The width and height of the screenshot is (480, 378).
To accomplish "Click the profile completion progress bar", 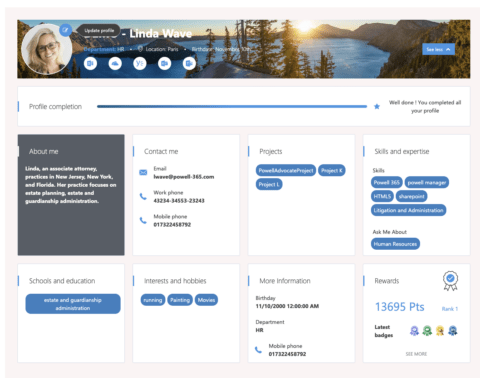I will [x=232, y=107].
